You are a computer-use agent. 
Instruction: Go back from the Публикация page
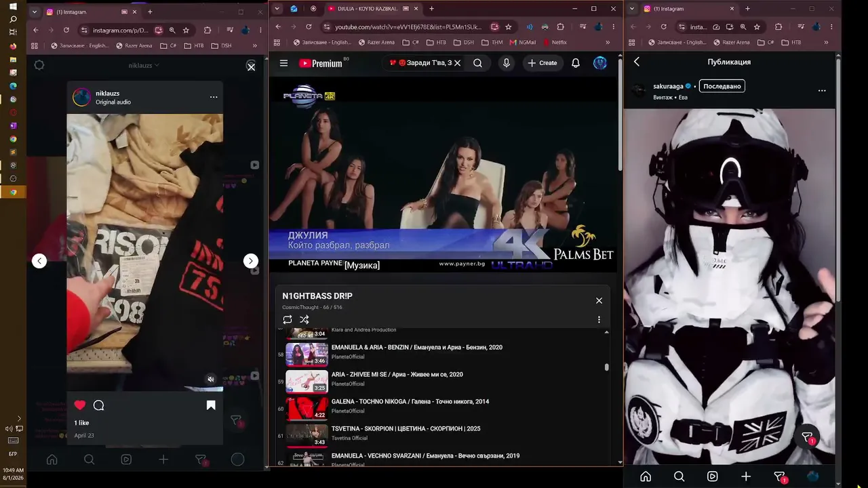(637, 62)
